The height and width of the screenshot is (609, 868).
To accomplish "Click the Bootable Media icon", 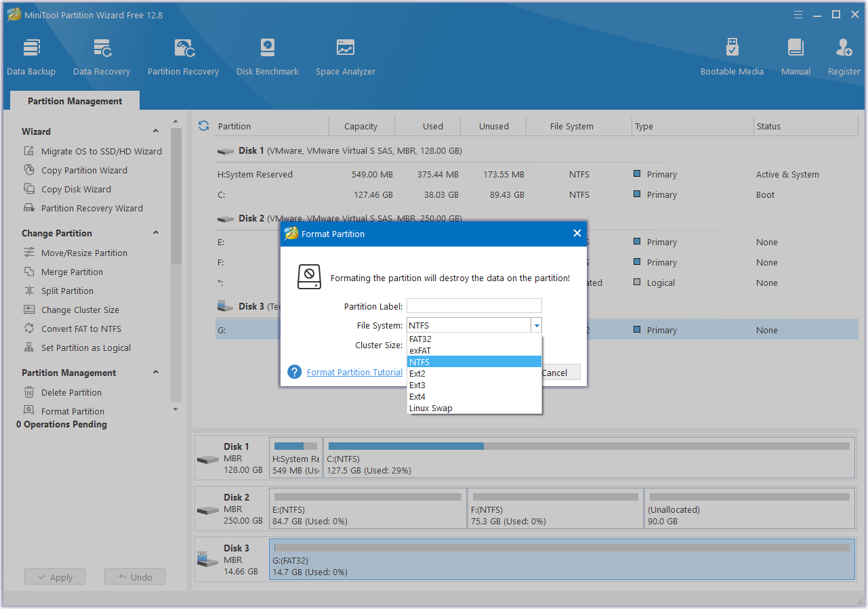I will pos(732,57).
